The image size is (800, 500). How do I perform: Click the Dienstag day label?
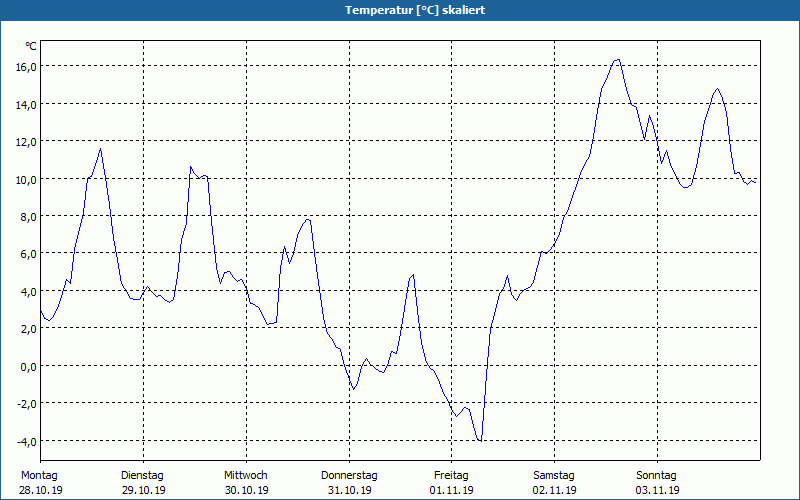coord(142,476)
